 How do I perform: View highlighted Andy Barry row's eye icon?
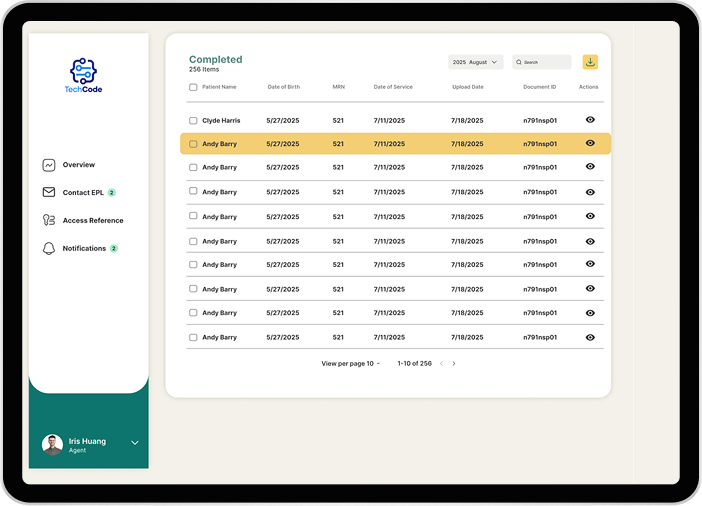590,143
